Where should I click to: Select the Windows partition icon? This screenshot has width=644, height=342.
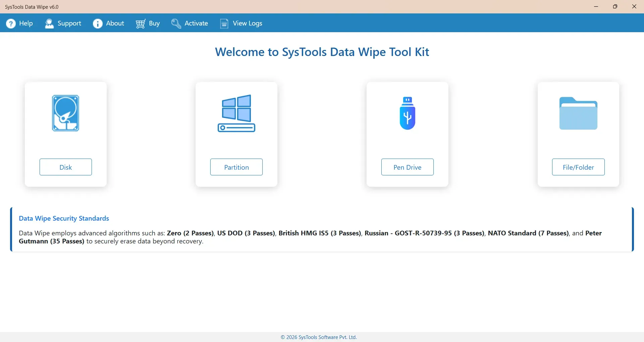tap(236, 113)
